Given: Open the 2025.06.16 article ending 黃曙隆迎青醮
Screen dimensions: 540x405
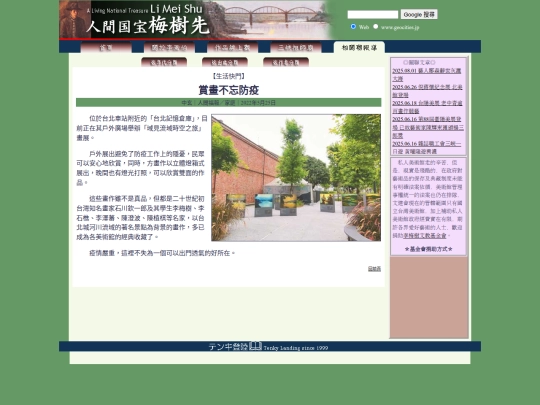Looking at the screenshot, I should pos(427,147).
